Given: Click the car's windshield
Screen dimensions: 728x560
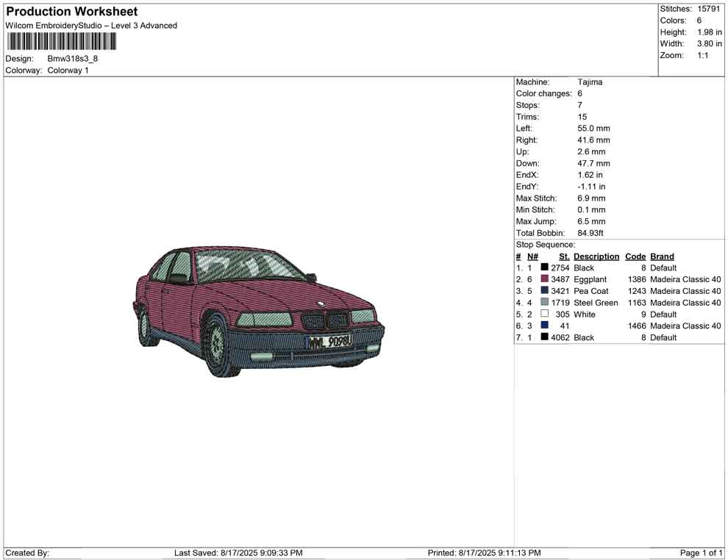Looking at the screenshot, I should tap(246, 268).
